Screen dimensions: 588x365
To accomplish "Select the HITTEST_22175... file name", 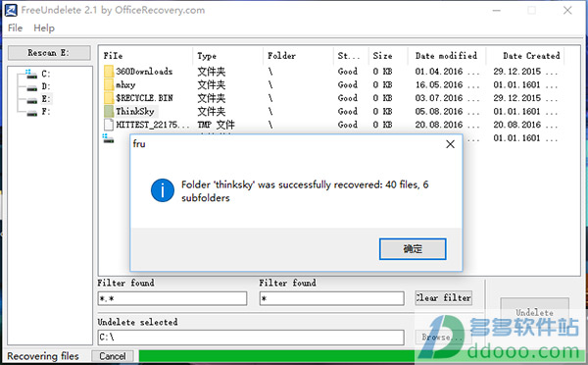I will tap(153, 125).
